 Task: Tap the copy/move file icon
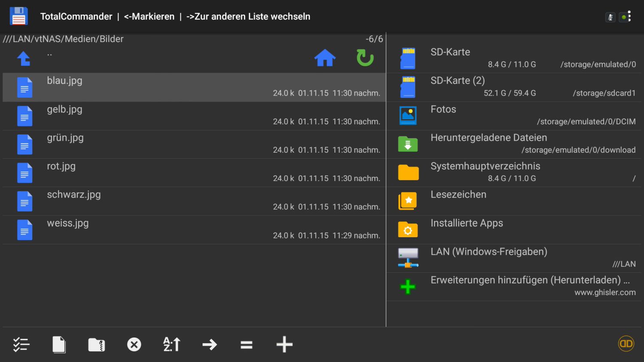[x=59, y=344]
